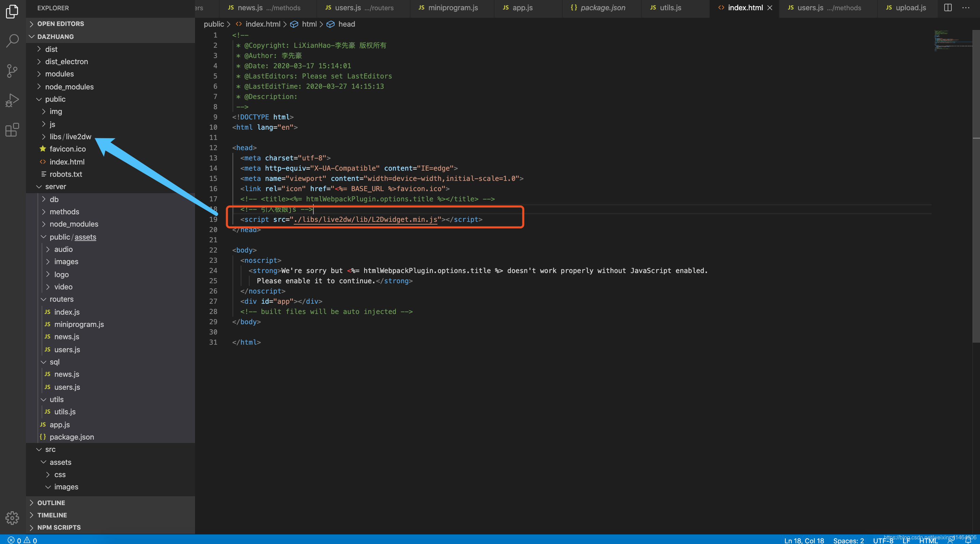Viewport: 980px width, 544px height.
Task: Click the feedback icon in status bar
Action: [x=951, y=540]
